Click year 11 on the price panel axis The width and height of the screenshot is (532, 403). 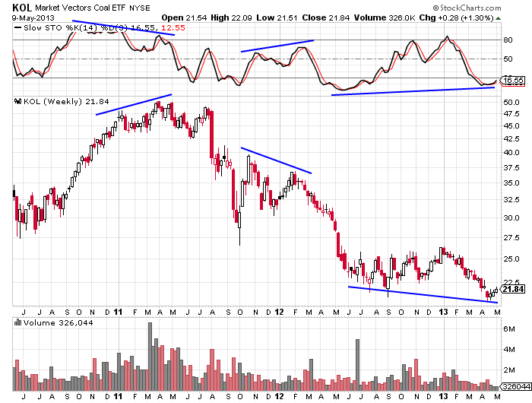coord(118,312)
